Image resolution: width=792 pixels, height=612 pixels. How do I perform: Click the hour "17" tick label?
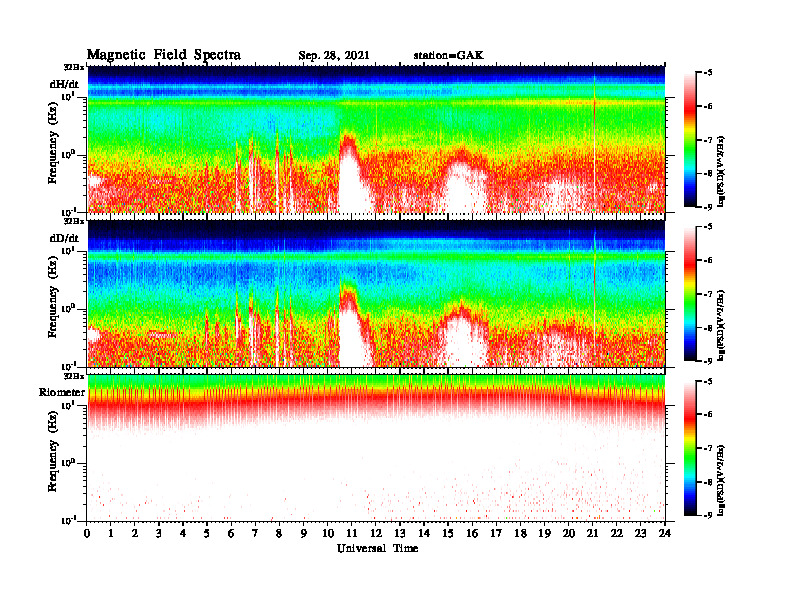(497, 534)
